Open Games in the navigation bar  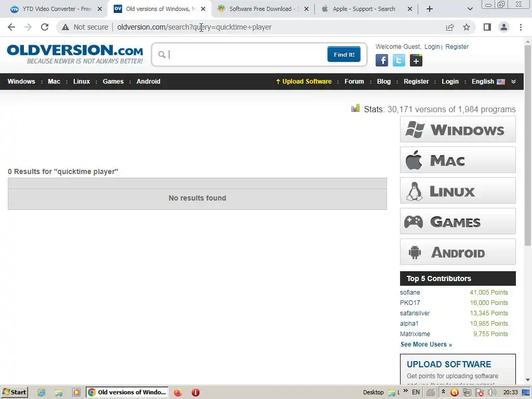point(113,82)
